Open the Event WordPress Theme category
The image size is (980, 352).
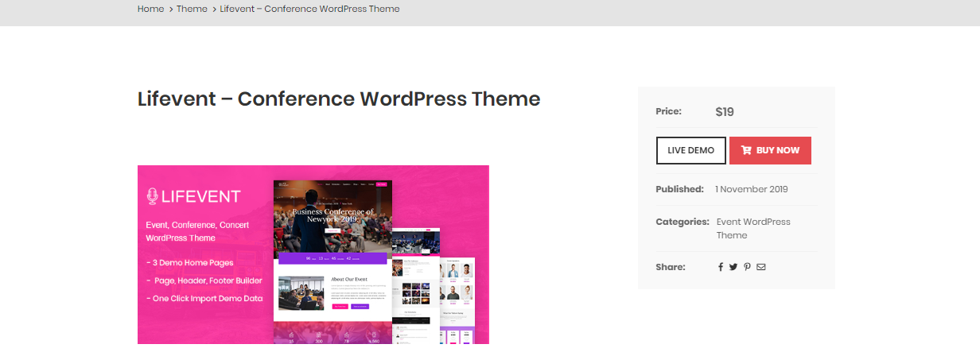(x=753, y=228)
